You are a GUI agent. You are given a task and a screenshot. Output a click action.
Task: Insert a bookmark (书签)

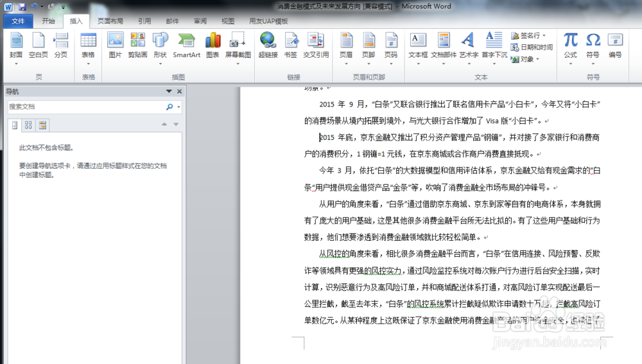(291, 46)
